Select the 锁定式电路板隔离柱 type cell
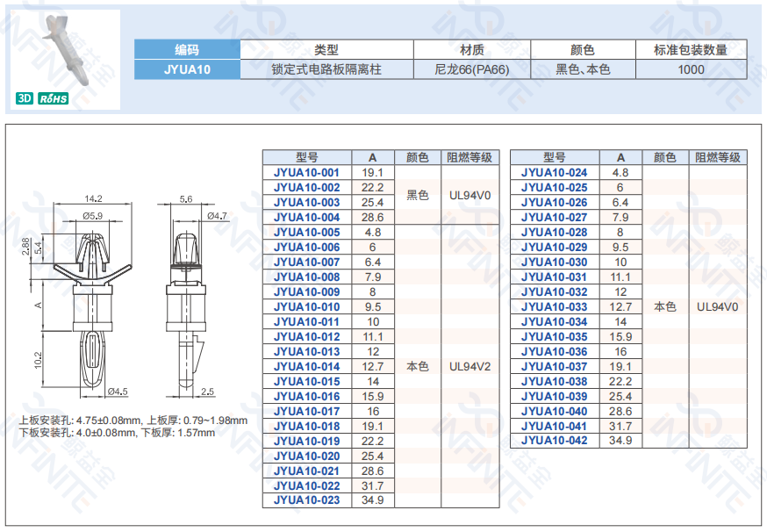The height and width of the screenshot is (532, 767). point(326,69)
